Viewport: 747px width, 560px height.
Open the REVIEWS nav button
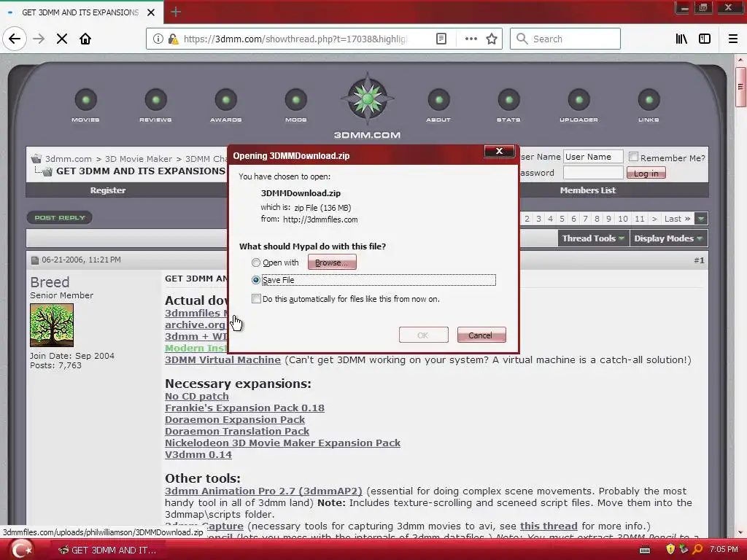[156, 106]
